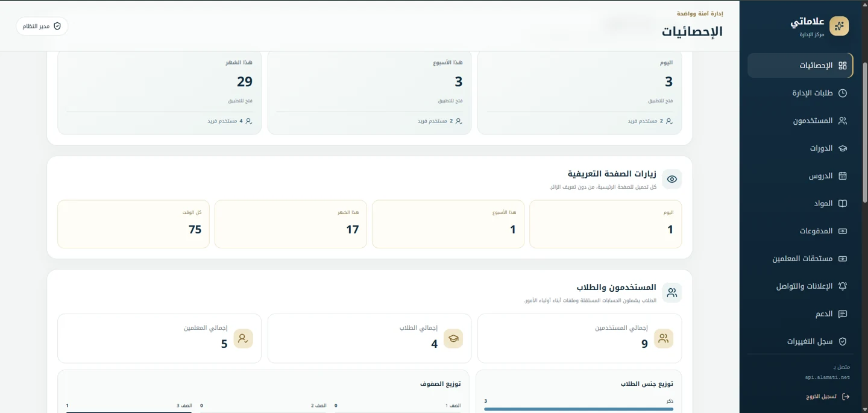Click the المواد book icon
Image resolution: width=868 pixels, height=413 pixels.
point(843,204)
